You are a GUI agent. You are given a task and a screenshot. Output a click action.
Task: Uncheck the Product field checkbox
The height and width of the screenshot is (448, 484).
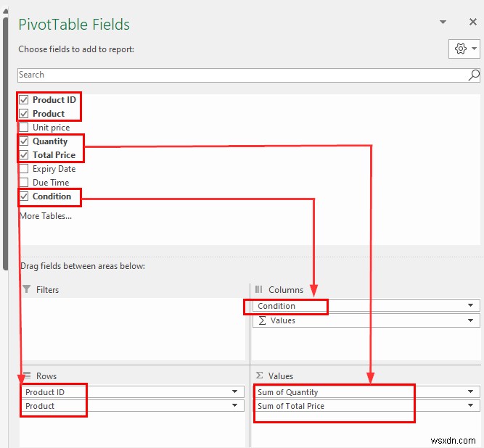point(24,114)
